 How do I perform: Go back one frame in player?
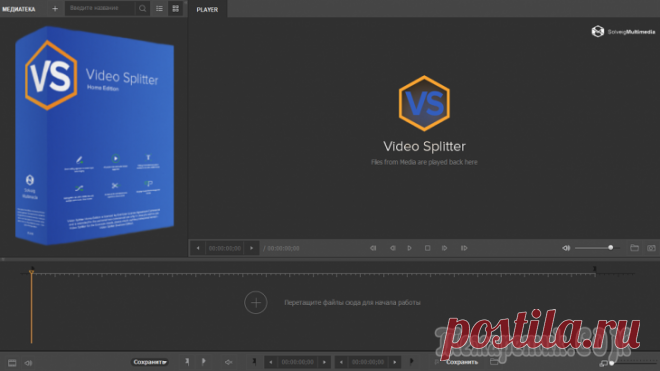[392, 248]
